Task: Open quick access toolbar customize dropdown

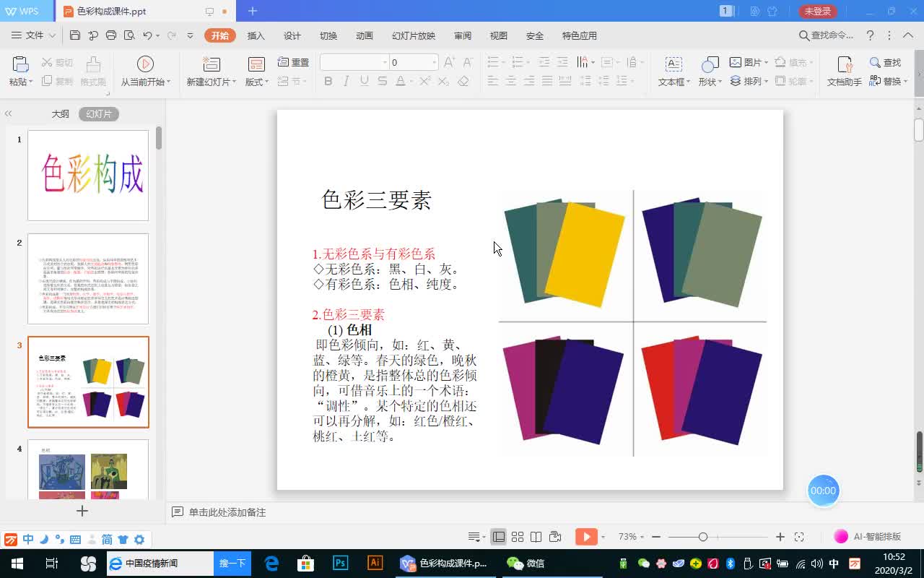Action: [190, 35]
